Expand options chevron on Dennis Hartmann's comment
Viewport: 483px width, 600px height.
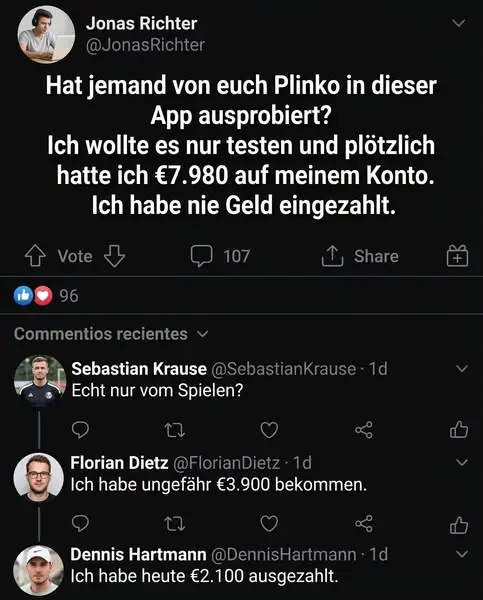coord(462,554)
